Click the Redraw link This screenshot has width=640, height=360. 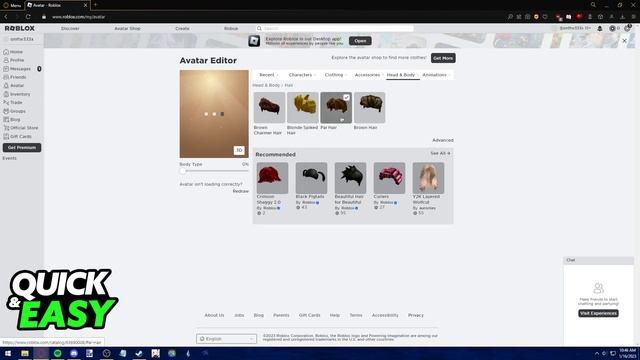240,191
